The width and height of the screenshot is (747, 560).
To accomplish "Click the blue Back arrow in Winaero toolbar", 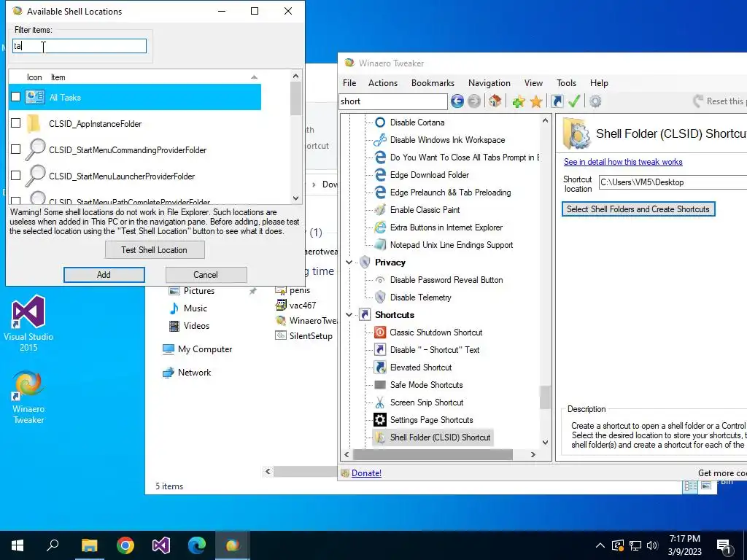I will point(457,101).
